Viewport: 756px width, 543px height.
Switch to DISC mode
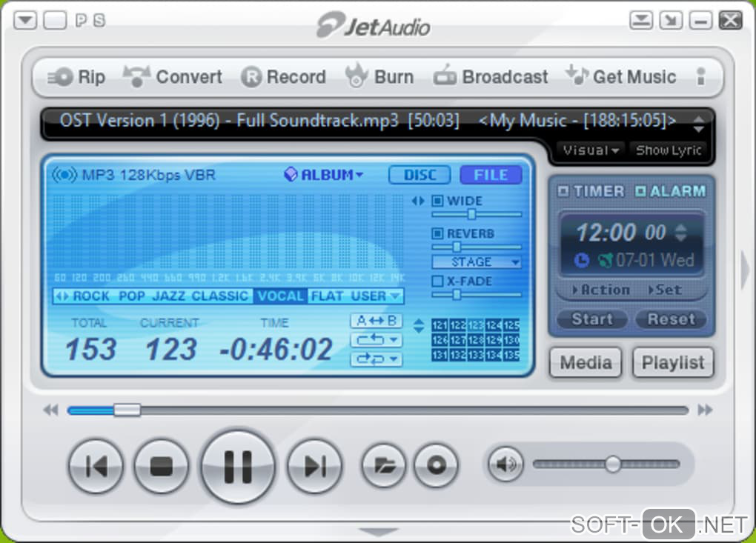pyautogui.click(x=420, y=175)
